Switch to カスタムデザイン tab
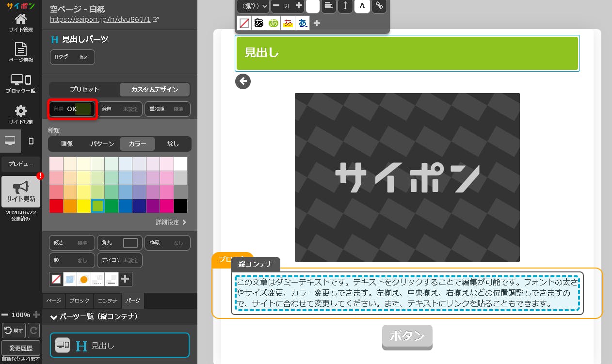The width and height of the screenshot is (612, 364). [x=155, y=90]
